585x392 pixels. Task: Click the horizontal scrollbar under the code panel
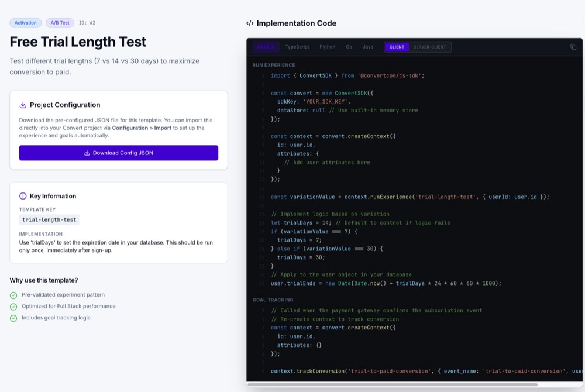coord(392,384)
